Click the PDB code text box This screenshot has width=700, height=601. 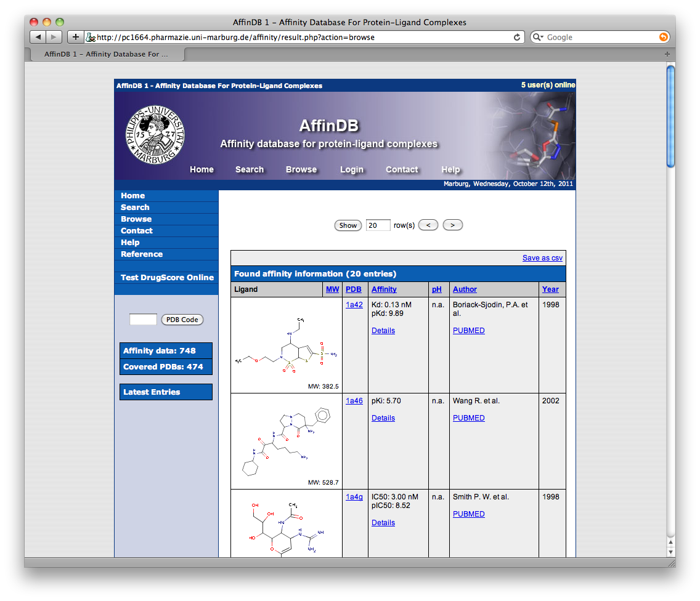click(x=143, y=320)
